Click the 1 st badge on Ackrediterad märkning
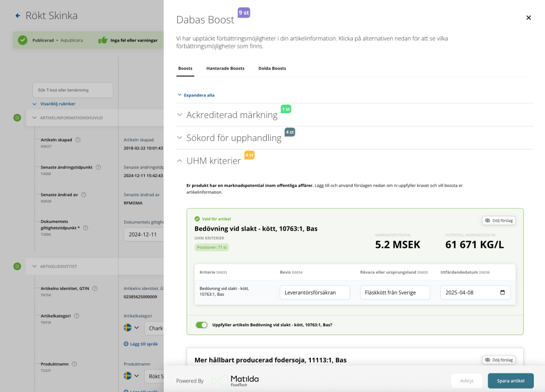545x392 pixels. click(286, 109)
